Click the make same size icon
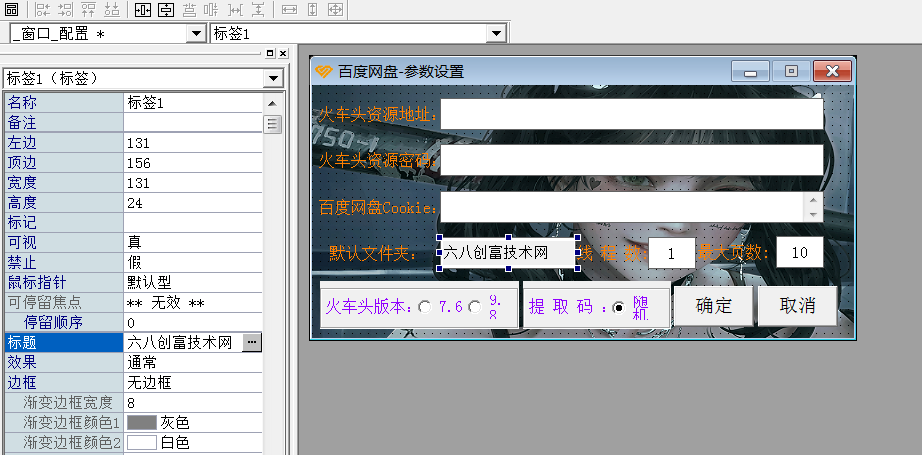The image size is (922, 455). [x=335, y=9]
